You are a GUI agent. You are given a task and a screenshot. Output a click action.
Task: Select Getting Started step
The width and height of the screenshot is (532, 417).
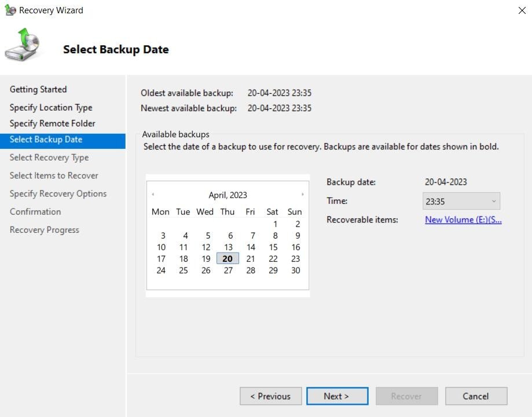click(38, 89)
